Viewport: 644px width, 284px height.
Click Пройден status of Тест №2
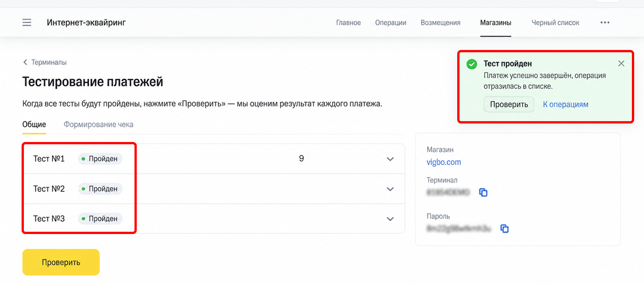click(x=100, y=189)
